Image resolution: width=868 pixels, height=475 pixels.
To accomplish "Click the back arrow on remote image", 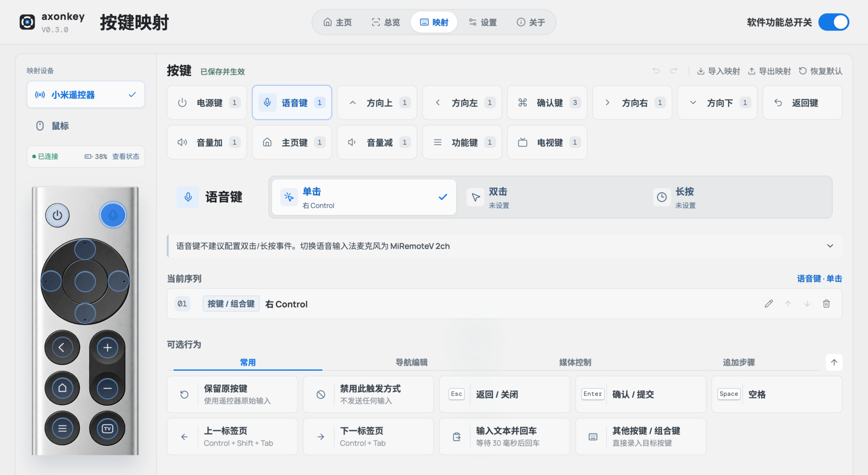I will 62,347.
